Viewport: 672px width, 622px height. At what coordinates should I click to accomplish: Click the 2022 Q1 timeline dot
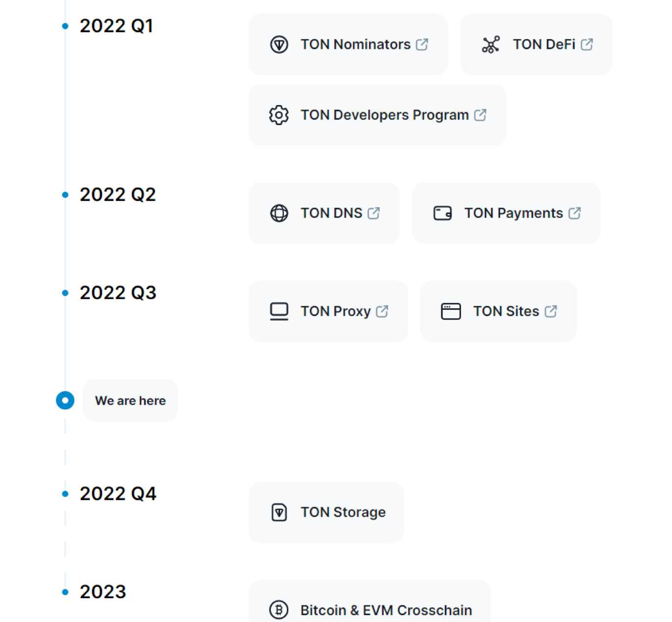65,26
